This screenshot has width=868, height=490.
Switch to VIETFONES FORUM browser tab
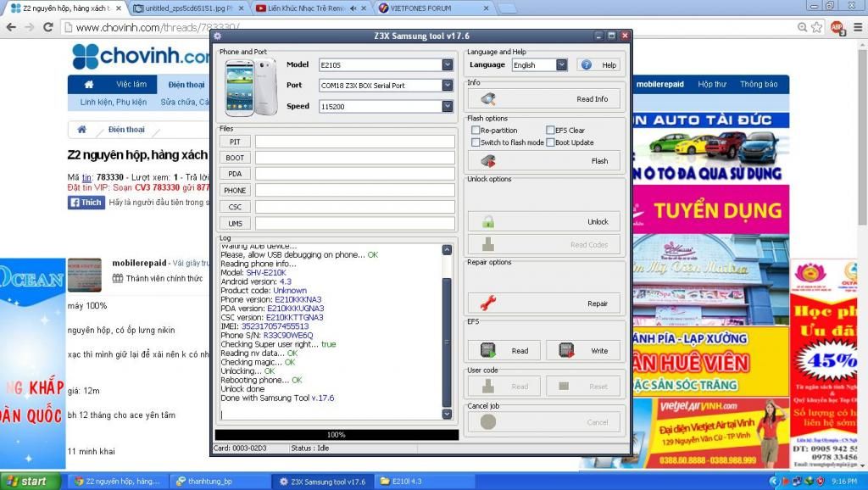pyautogui.click(x=433, y=8)
